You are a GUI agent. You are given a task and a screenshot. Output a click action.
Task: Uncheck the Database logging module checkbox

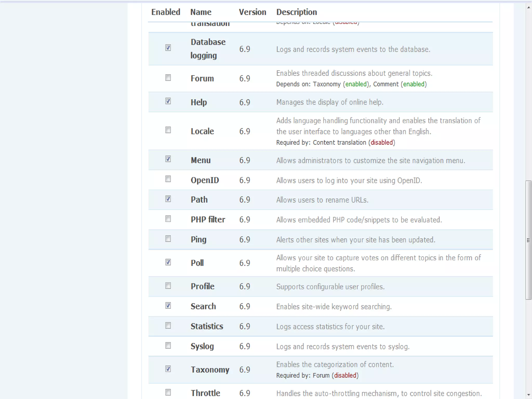pyautogui.click(x=168, y=48)
